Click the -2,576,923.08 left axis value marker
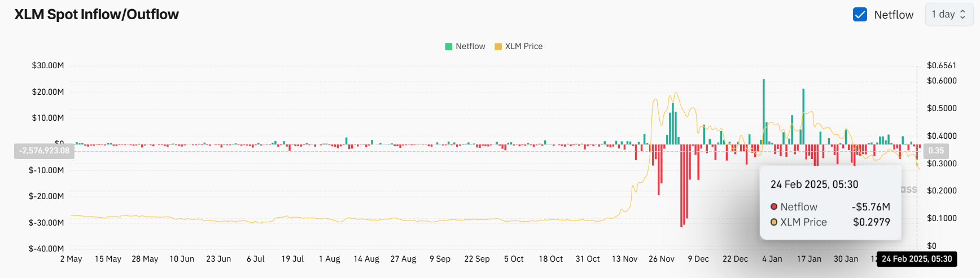Viewport: 980px width, 278px height. [44, 151]
